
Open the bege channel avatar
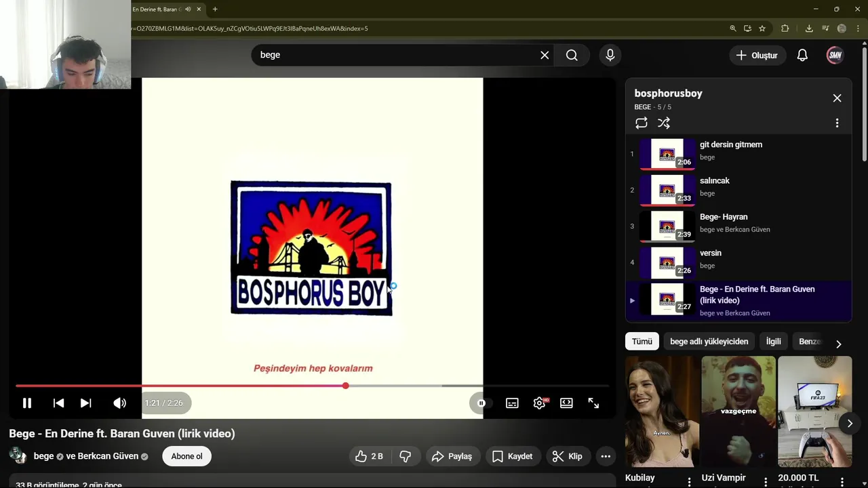[18, 455]
